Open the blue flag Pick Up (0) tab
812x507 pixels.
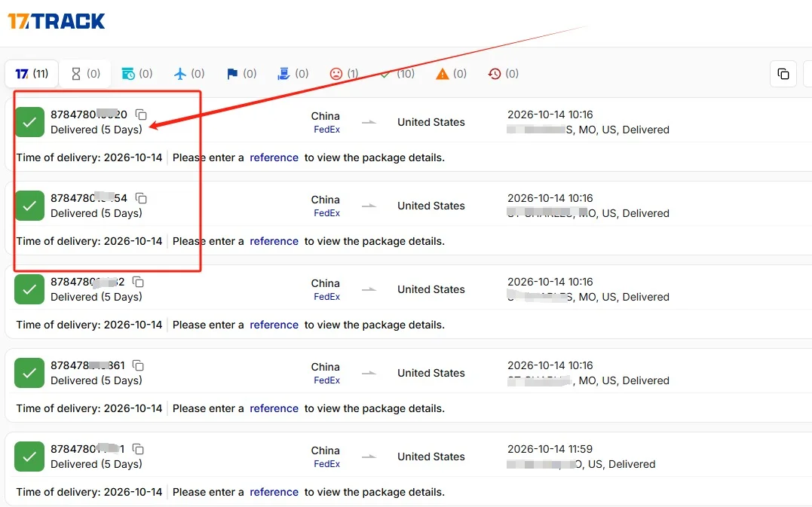point(241,74)
